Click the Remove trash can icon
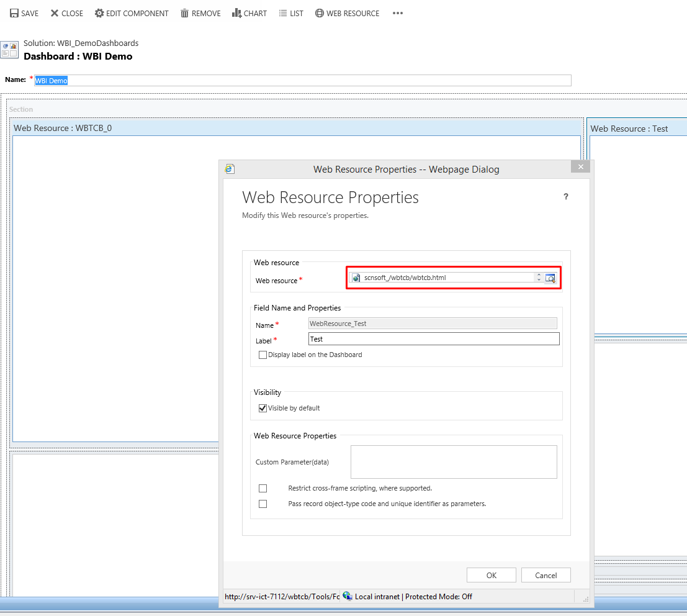 pos(184,13)
